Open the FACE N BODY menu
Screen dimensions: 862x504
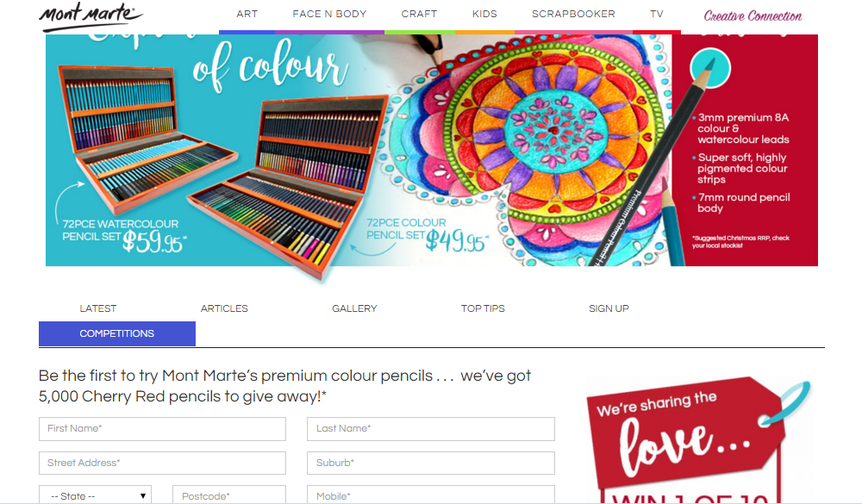(329, 15)
